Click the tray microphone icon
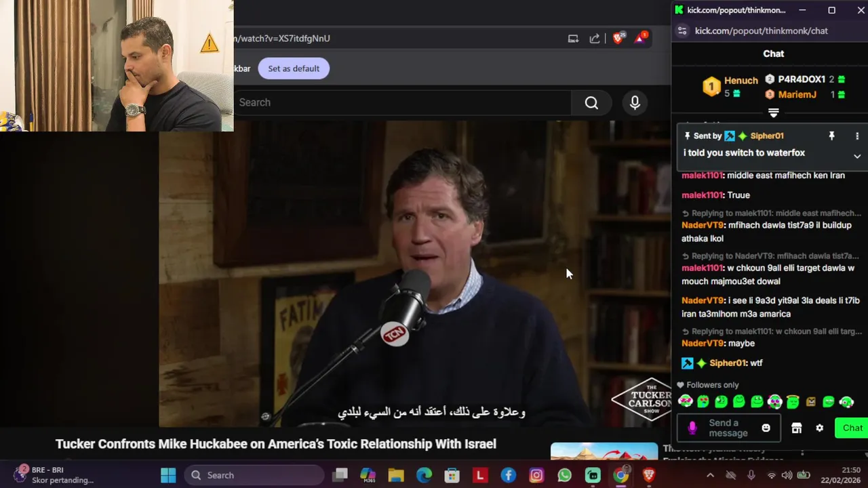This screenshot has height=488, width=868. pyautogui.click(x=751, y=475)
